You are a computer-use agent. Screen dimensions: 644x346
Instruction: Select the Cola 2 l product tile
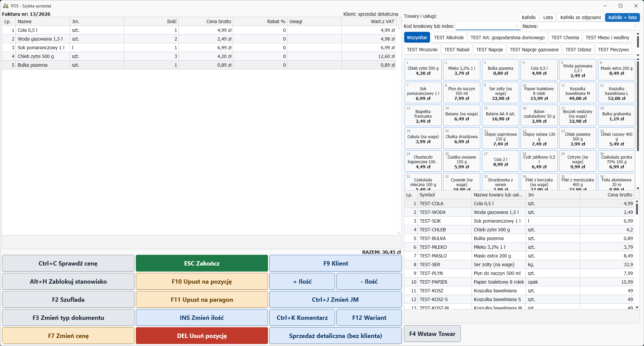[x=500, y=161]
